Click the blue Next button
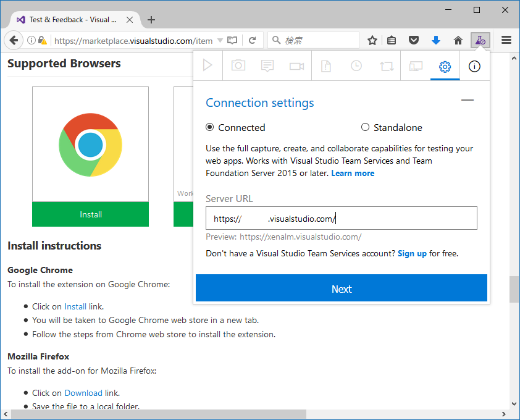 [342, 288]
